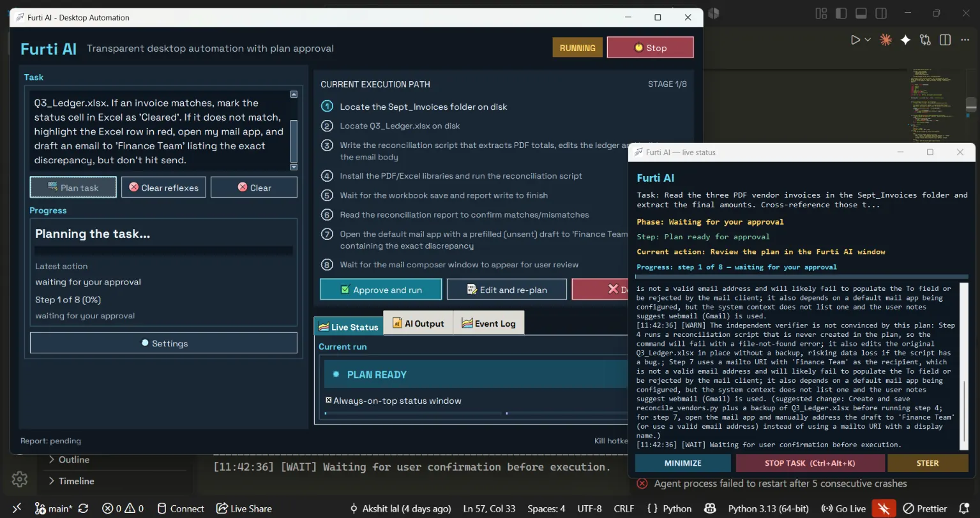The image size is (980, 518).
Task: Click Connect database in status bar
Action: 181,508
